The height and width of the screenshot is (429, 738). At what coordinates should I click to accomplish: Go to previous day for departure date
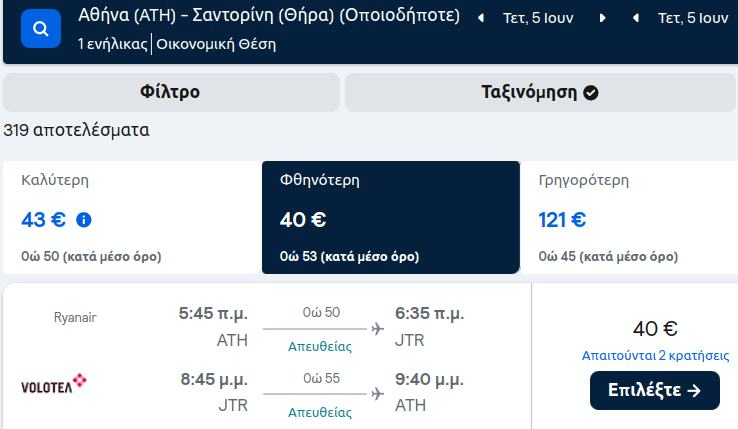point(481,18)
